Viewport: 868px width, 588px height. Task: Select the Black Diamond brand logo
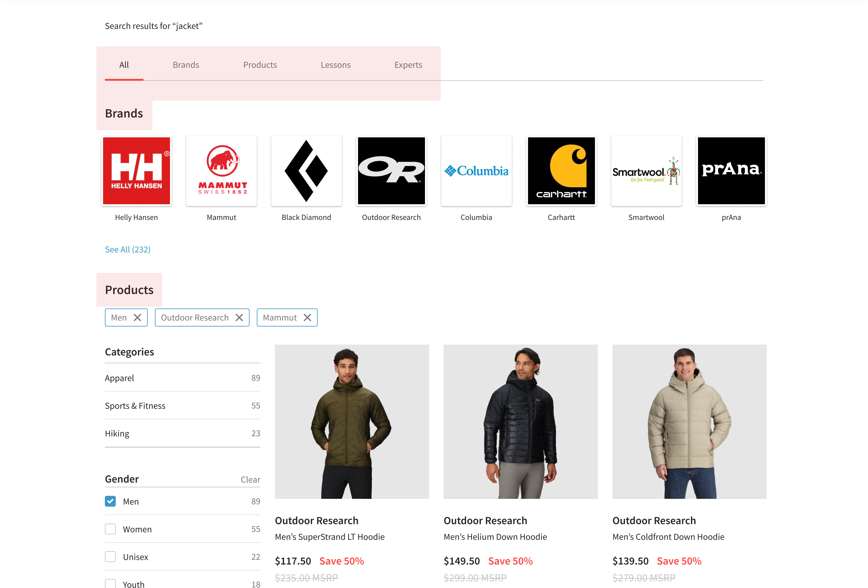(306, 171)
